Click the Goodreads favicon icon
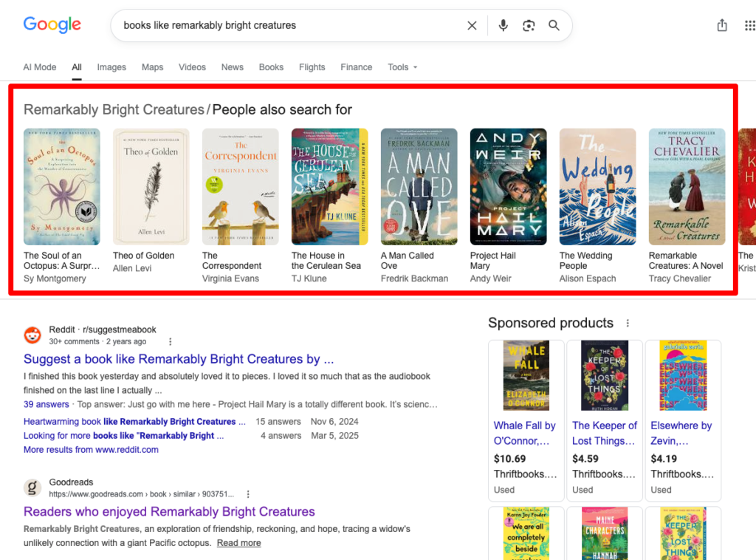The height and width of the screenshot is (560, 756). (x=32, y=488)
